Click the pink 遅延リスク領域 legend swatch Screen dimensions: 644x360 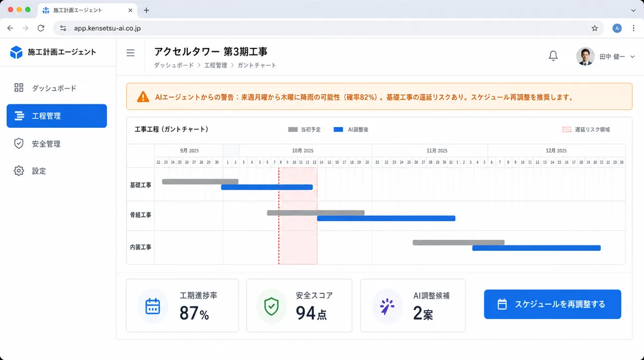pyautogui.click(x=567, y=130)
